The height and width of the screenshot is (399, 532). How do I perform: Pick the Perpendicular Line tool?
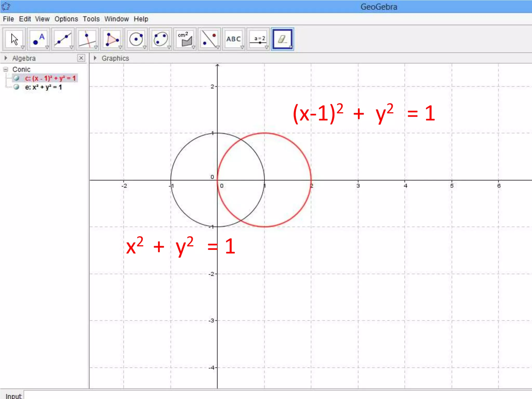point(87,39)
